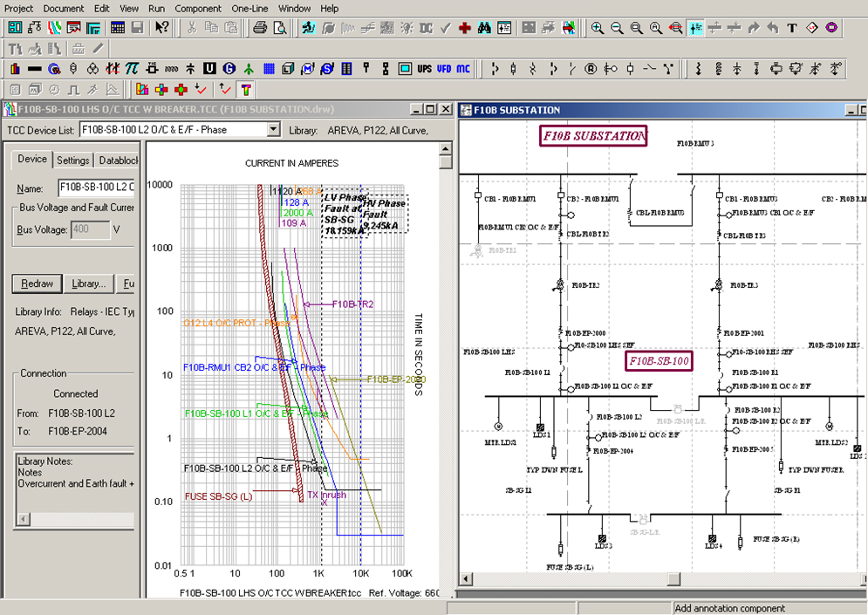Pick the text annotation T tool
The image size is (868, 615).
click(792, 28)
